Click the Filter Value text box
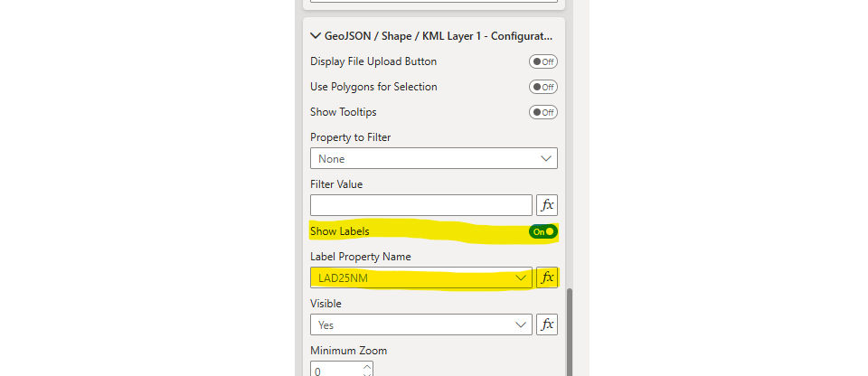The height and width of the screenshot is (376, 868). [x=420, y=205]
